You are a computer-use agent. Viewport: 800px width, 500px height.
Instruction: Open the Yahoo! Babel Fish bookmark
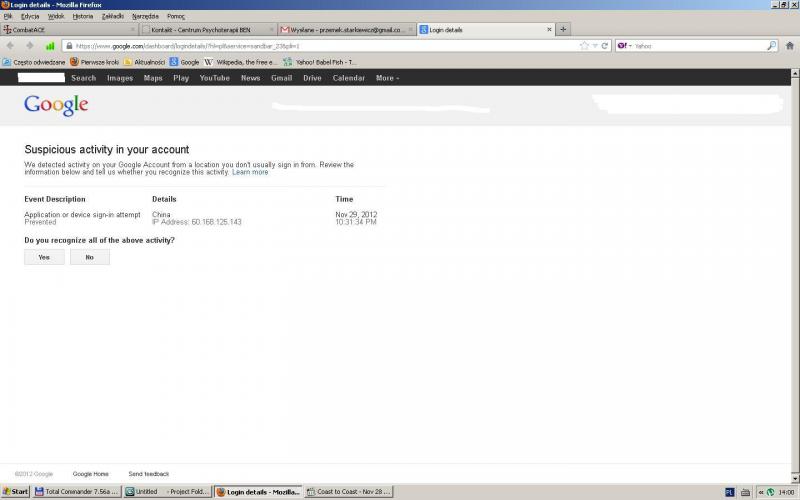(x=320, y=62)
